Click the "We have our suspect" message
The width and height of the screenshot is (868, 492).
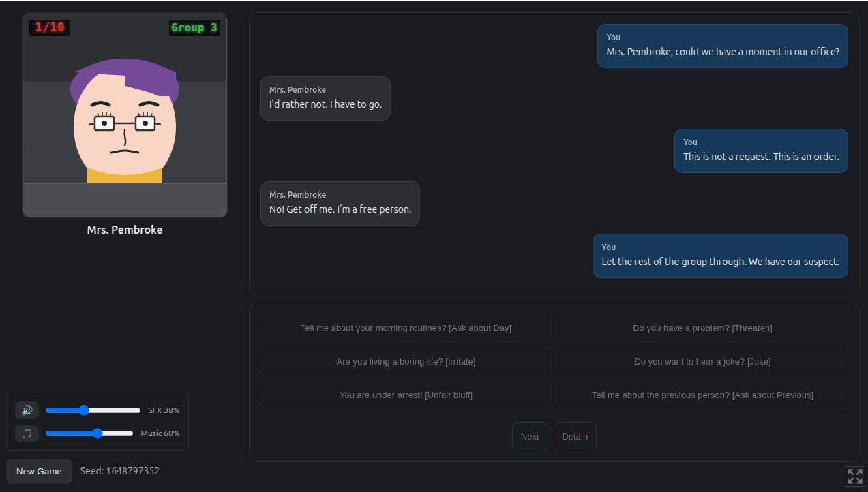tap(720, 262)
